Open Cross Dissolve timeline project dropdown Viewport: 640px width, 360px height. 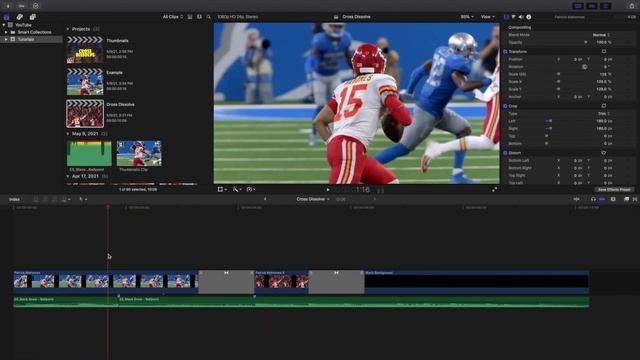tap(313, 199)
